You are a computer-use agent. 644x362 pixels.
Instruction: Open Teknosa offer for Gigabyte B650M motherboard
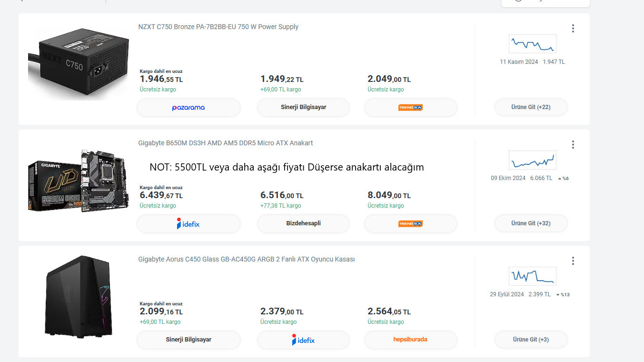(x=410, y=224)
